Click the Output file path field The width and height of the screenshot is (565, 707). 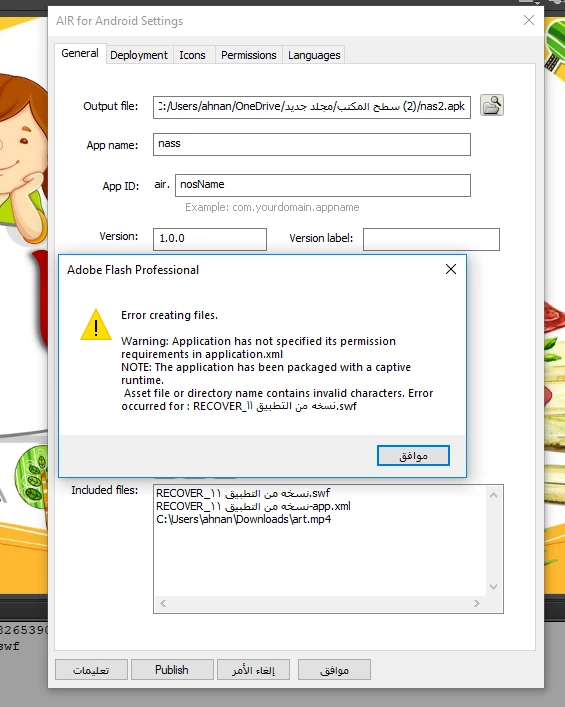312,107
